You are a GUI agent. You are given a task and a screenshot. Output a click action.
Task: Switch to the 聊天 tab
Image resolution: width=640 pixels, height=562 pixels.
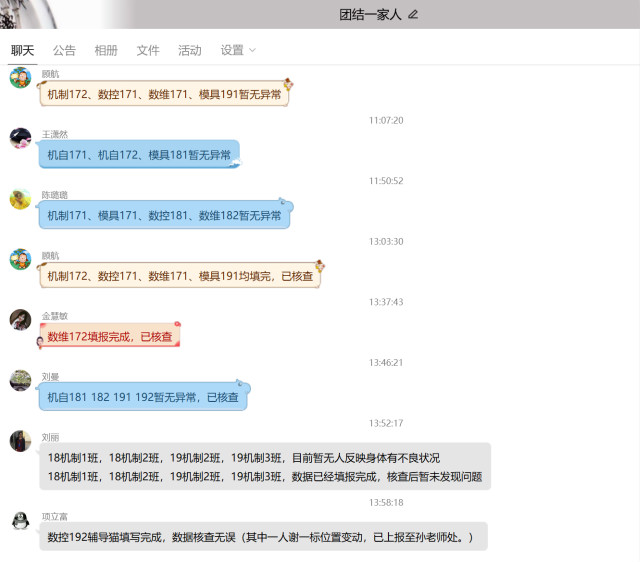tap(22, 50)
